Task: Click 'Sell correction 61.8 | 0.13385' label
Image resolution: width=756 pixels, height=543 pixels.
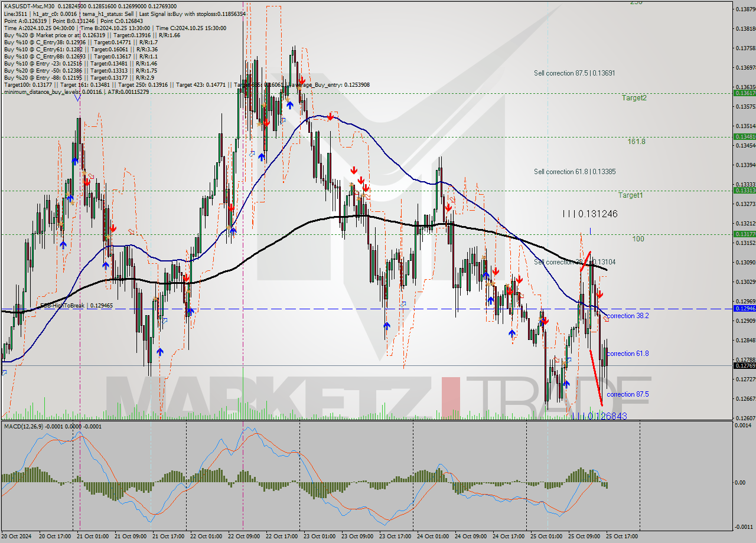Action: tap(575, 172)
